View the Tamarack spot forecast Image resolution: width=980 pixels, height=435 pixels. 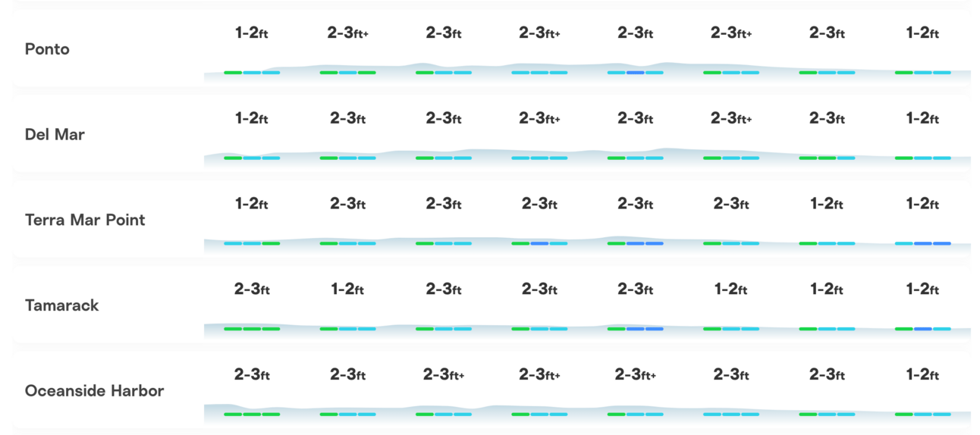[62, 305]
